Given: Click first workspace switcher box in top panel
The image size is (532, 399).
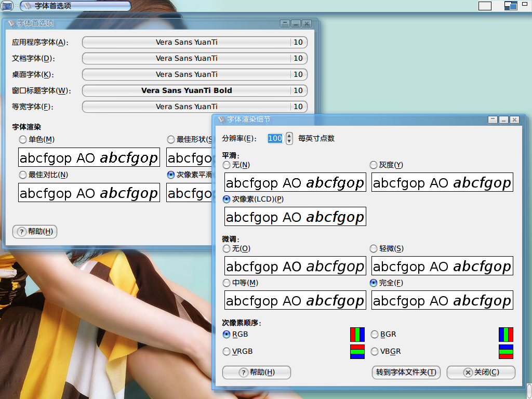Looking at the screenshot, I should tap(485, 6).
